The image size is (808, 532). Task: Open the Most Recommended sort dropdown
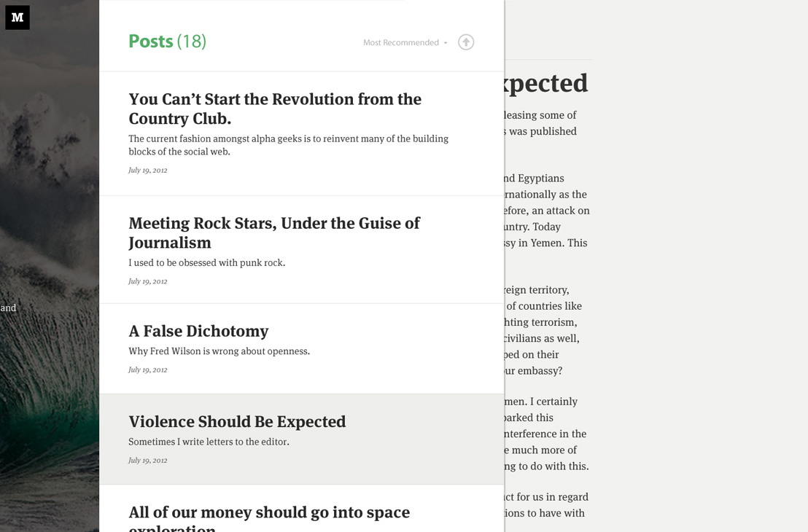405,43
